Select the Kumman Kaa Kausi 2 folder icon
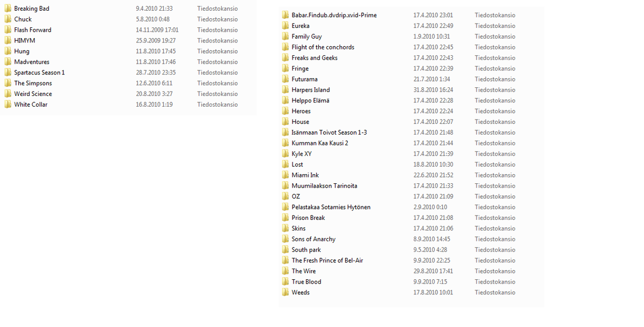This screenshot has width=644, height=327. click(286, 143)
